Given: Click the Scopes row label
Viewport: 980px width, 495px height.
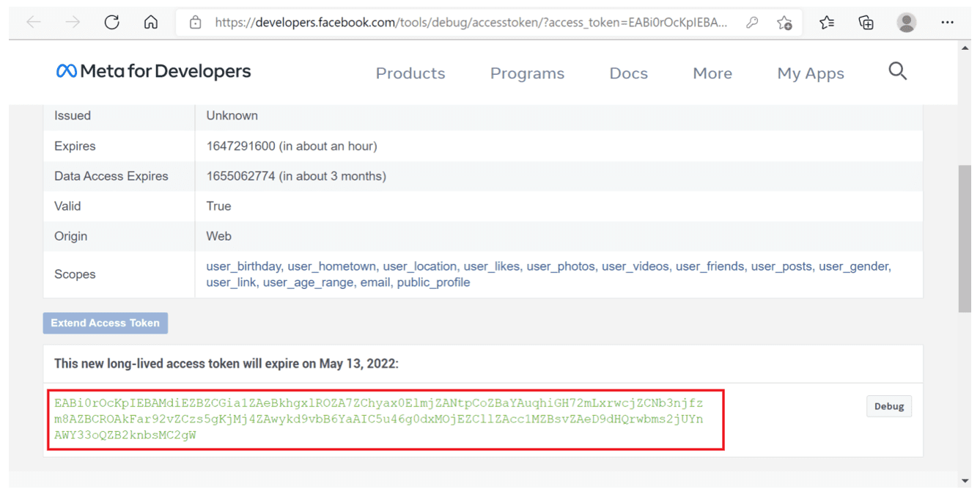Looking at the screenshot, I should pyautogui.click(x=75, y=274).
